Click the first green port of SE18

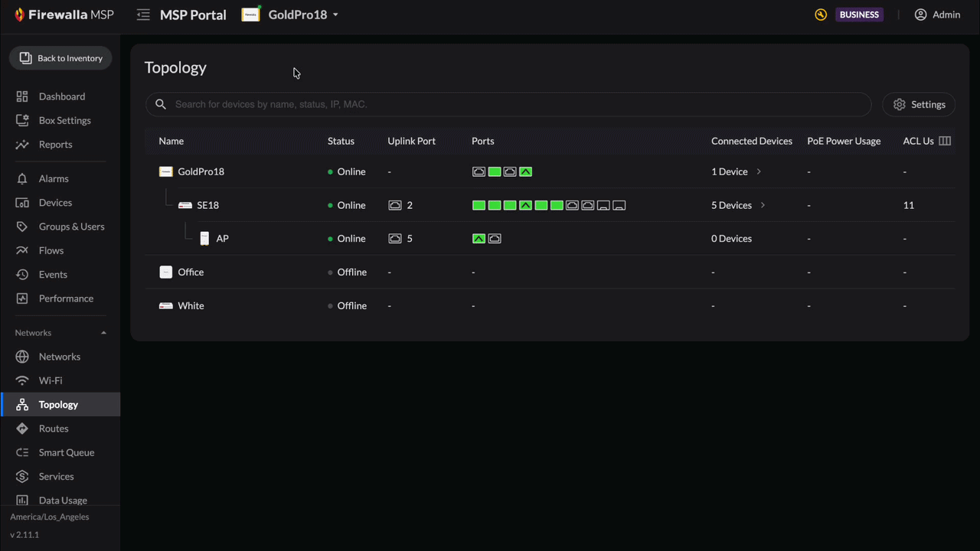point(479,205)
